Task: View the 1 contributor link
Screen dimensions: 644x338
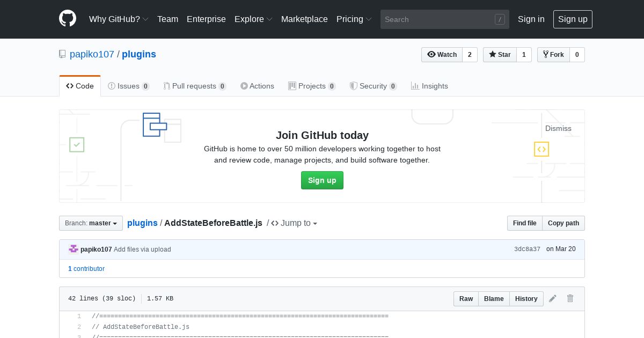Action: 86,269
